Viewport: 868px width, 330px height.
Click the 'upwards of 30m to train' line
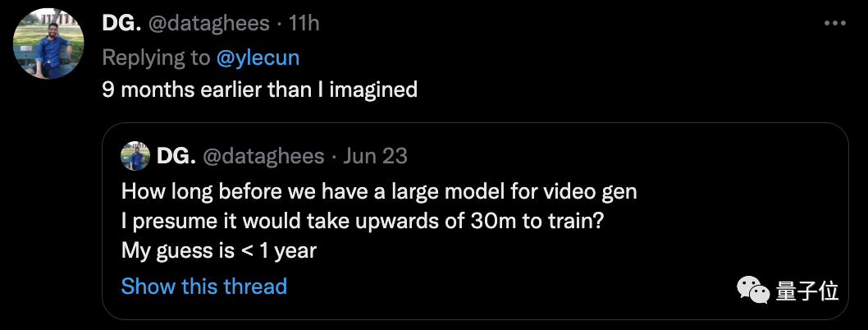[x=363, y=222]
